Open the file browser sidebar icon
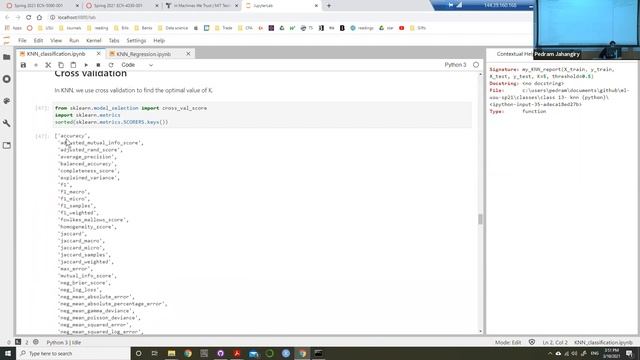 tap(7, 57)
